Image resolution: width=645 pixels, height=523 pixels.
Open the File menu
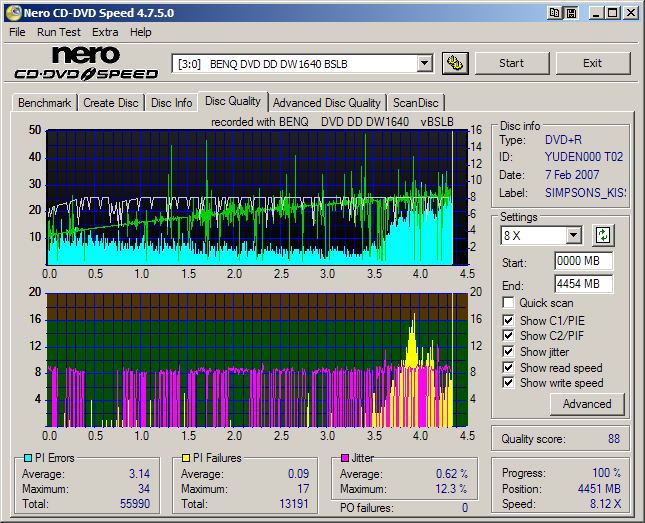(x=17, y=32)
